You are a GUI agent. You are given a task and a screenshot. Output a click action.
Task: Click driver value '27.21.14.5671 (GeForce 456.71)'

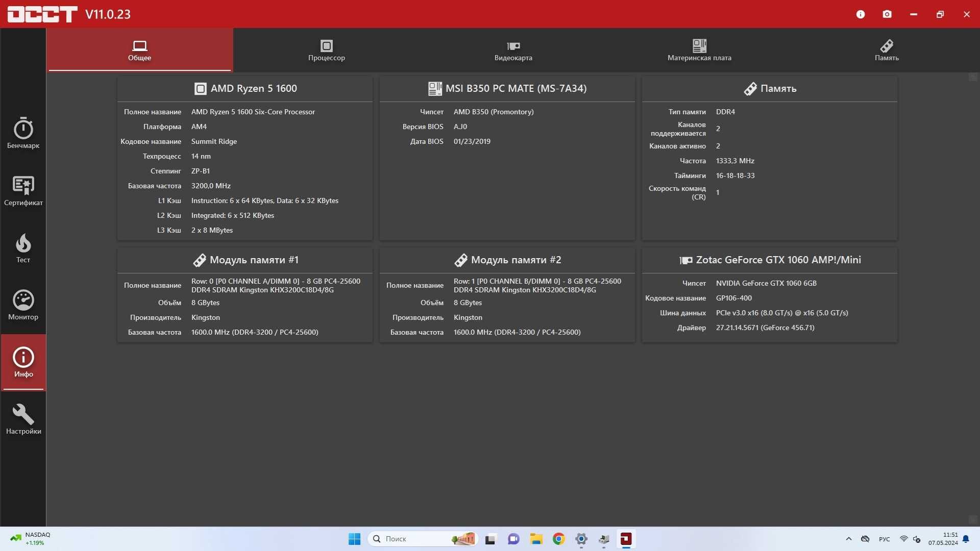(765, 328)
